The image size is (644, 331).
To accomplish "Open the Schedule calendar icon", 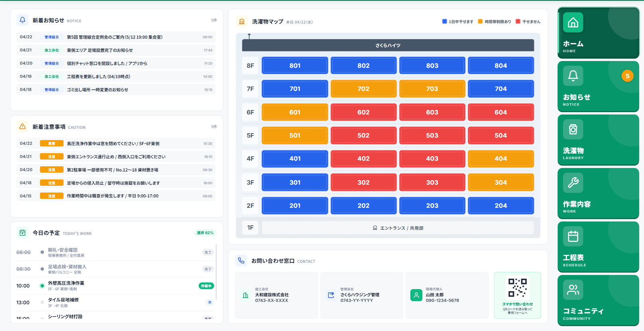I will pyautogui.click(x=573, y=236).
